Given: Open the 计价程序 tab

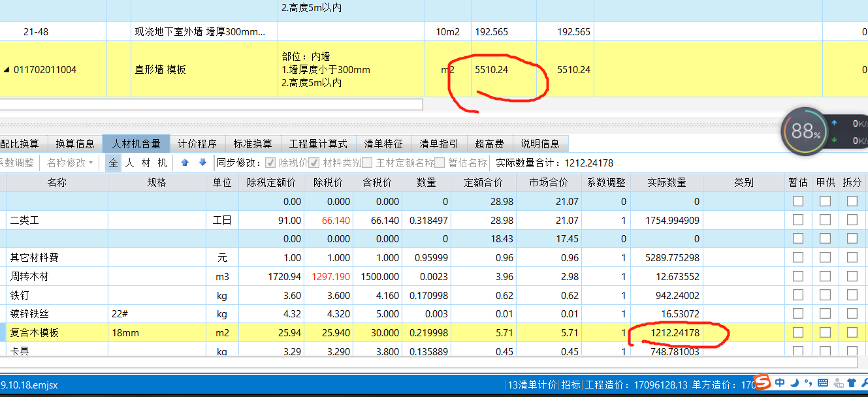Looking at the screenshot, I should [197, 144].
